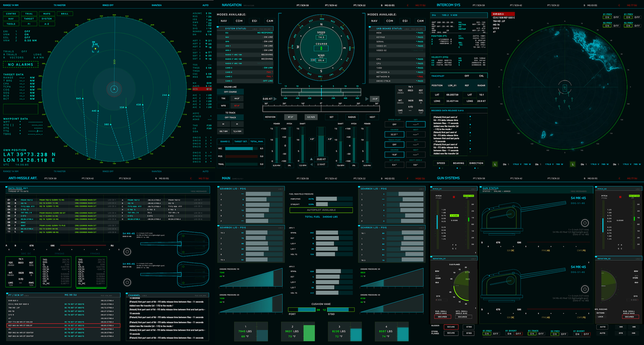Image resolution: width=644 pixels, height=345 pixels.
Task: Click the CENTRE radar button
Action: [11, 14]
